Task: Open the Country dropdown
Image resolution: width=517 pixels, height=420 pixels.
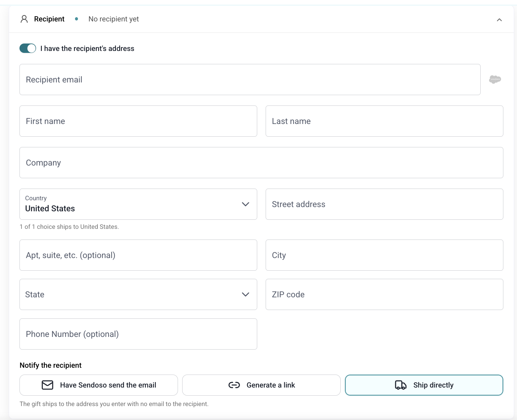Action: point(138,204)
